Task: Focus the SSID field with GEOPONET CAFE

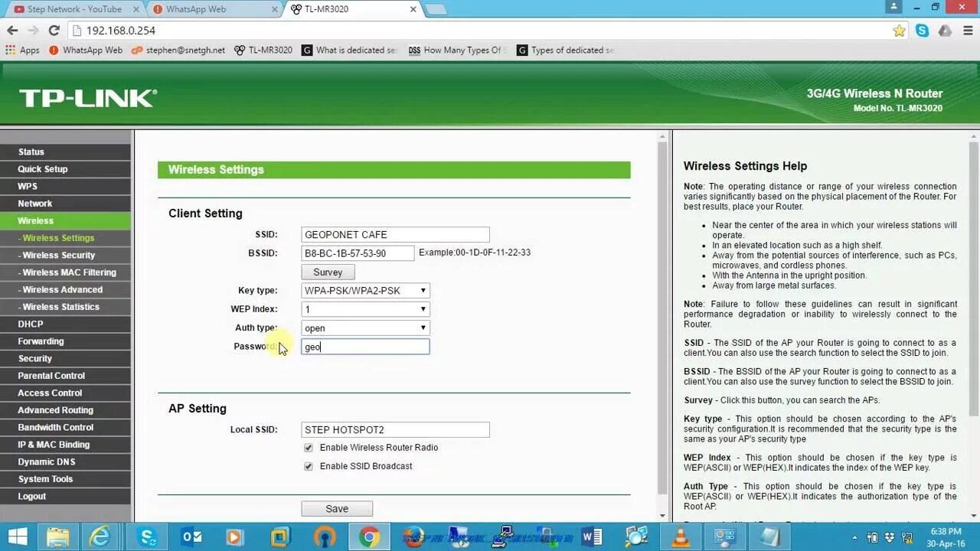Action: pos(395,235)
